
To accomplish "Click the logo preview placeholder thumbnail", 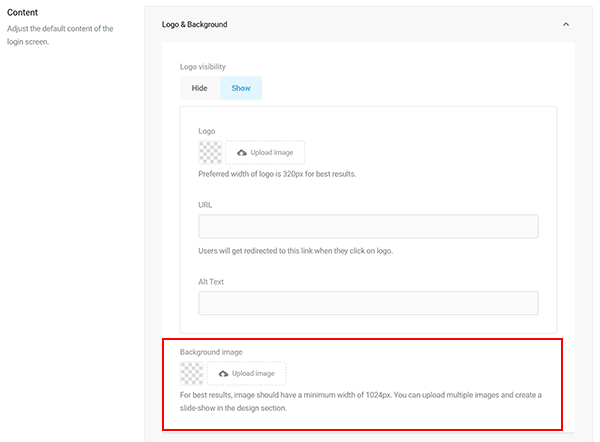I will click(210, 152).
